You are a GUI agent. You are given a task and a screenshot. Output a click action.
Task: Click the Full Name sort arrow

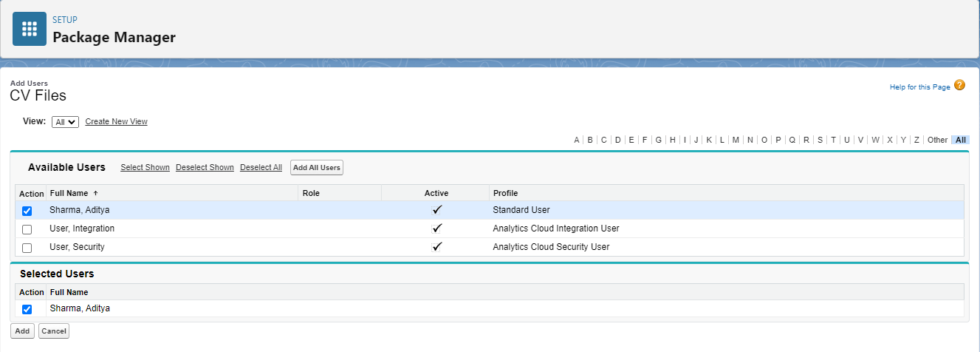pyautogui.click(x=95, y=193)
